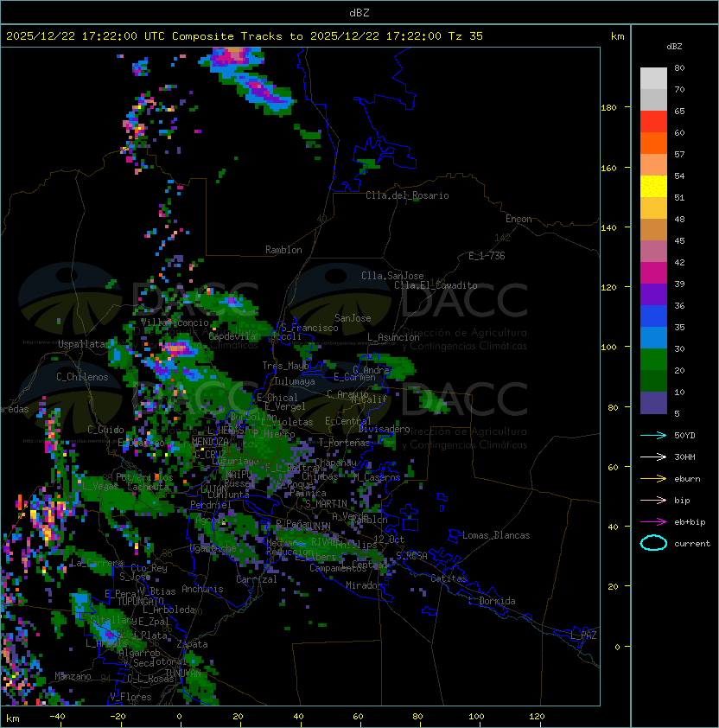Viewport: 719px width, 728px height.
Task: Click the yellow eburn track arrow
Action: tap(653, 479)
